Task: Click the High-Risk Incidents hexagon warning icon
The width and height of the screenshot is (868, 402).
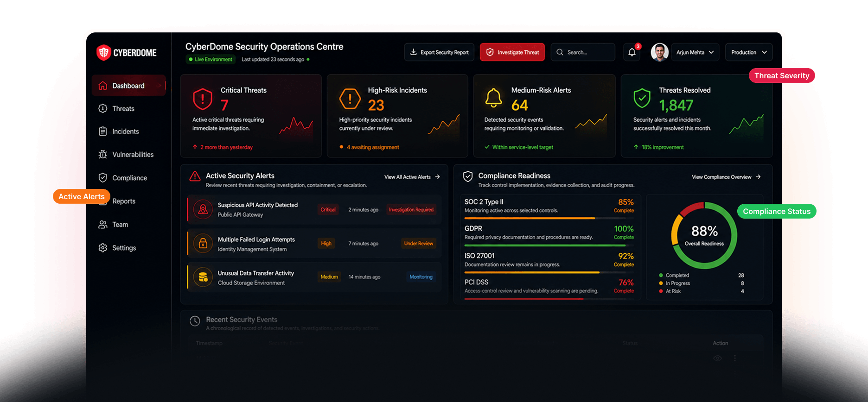Action: tap(350, 99)
